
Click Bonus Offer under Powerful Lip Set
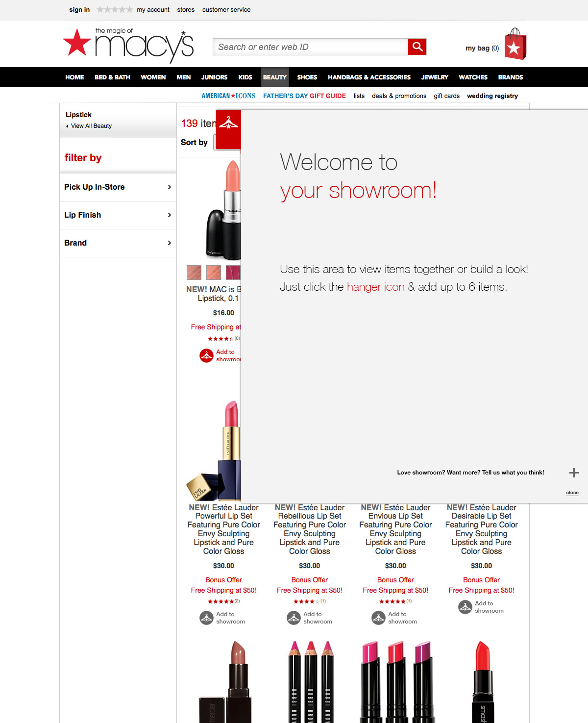[223, 580]
